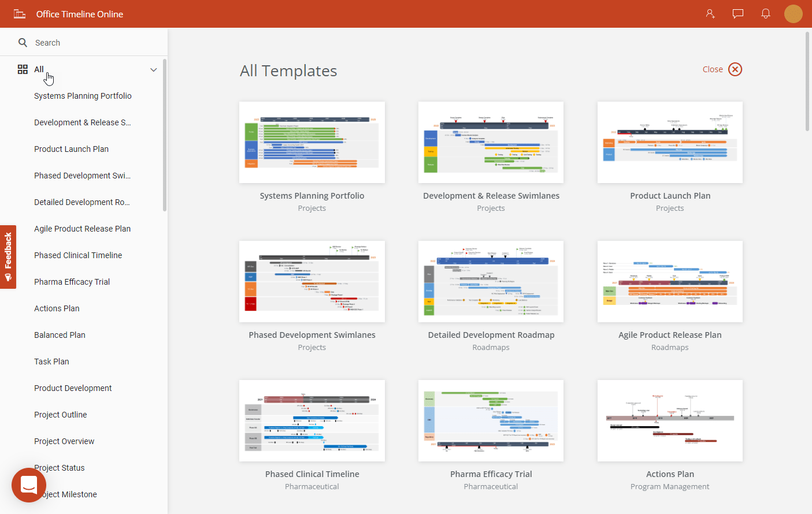Click the search magnifier icon
The image size is (812, 514).
(23, 43)
